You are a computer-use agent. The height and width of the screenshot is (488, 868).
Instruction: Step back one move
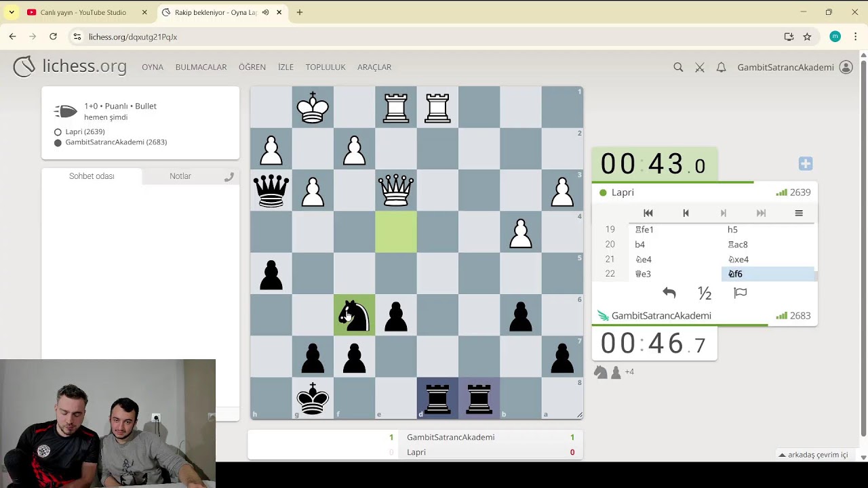click(x=686, y=213)
